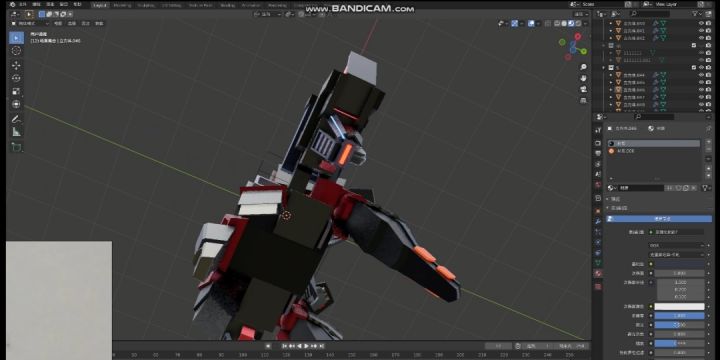Open the Tool properties tab
The width and height of the screenshot is (720, 360).
pos(598,131)
